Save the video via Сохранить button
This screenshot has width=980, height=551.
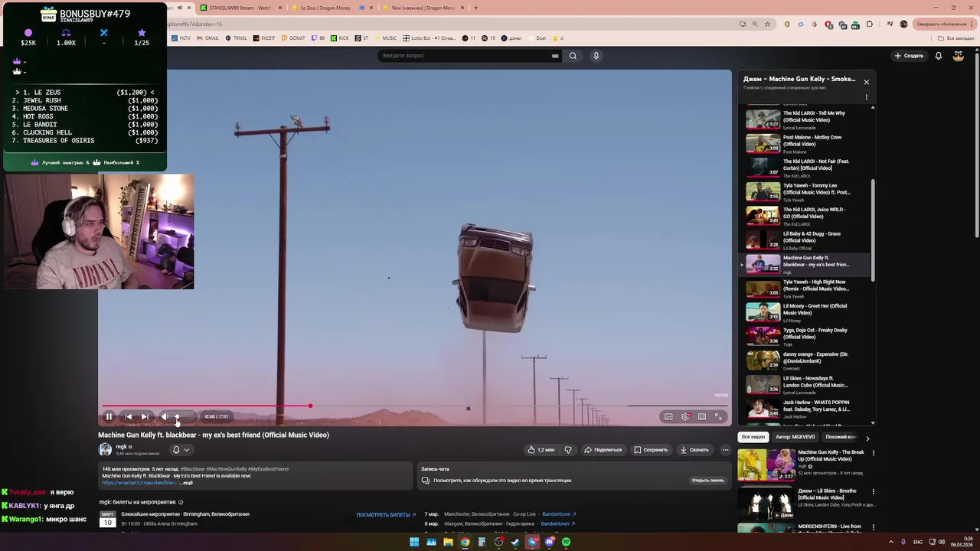click(652, 450)
